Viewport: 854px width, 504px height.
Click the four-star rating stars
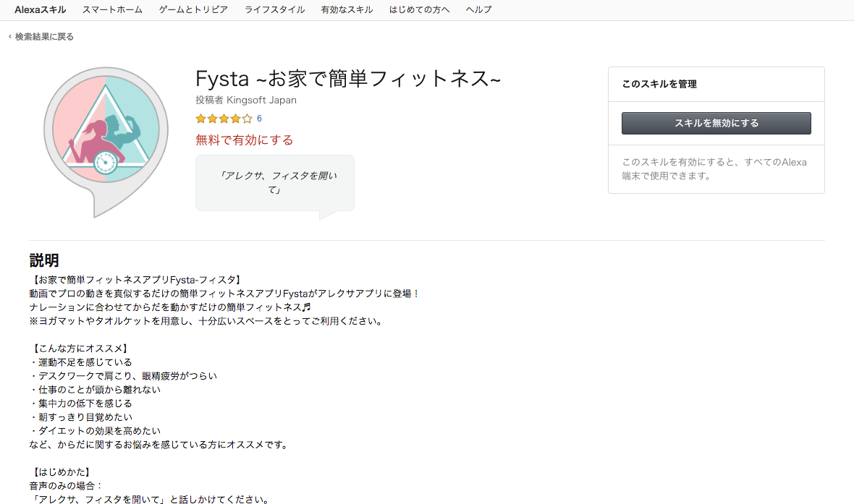[x=224, y=119]
